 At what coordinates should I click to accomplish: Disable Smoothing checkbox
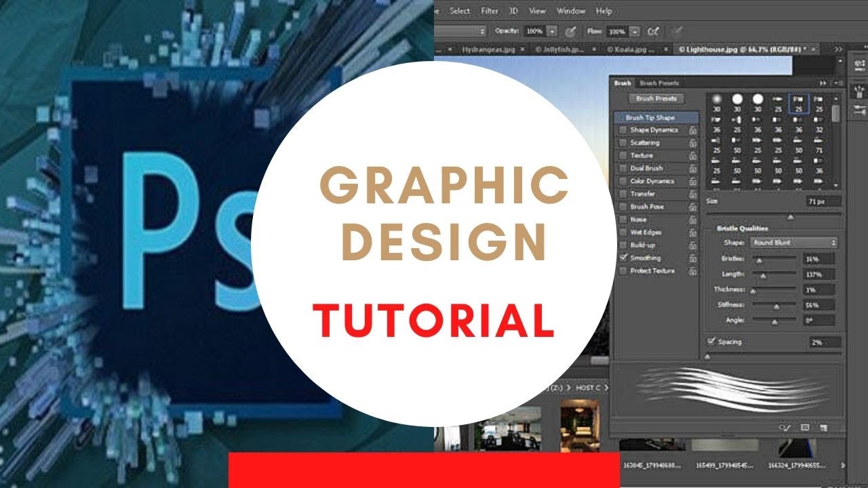[623, 258]
